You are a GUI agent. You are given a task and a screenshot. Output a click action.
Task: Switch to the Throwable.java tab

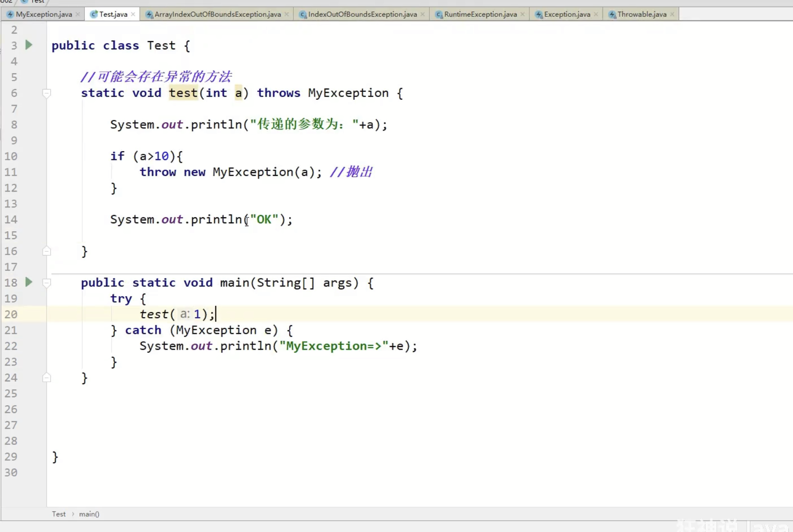coord(641,14)
